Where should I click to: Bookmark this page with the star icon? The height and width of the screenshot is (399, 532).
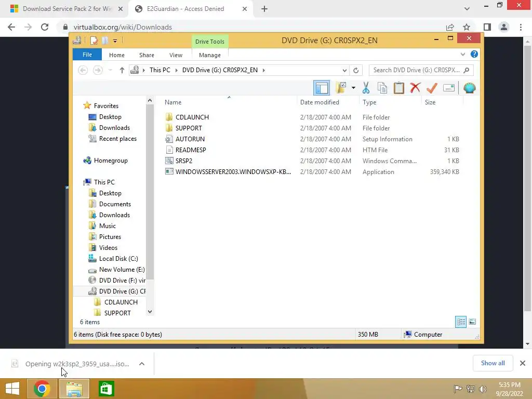click(x=467, y=27)
